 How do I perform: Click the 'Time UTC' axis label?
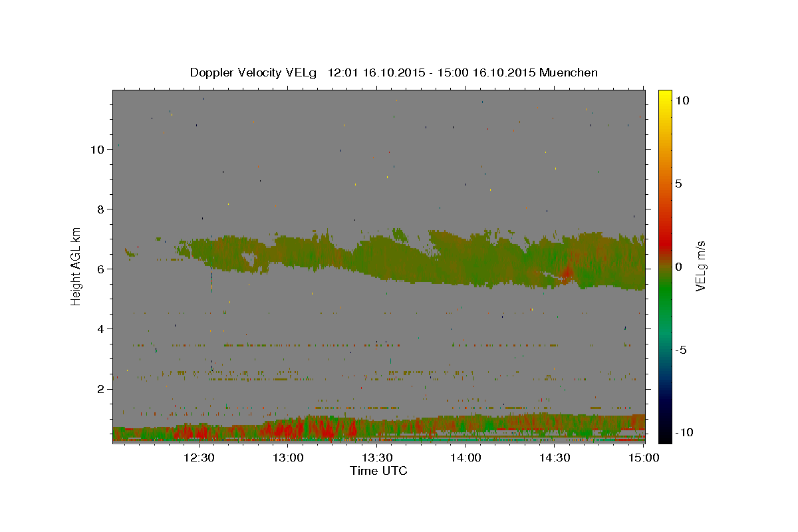pos(378,471)
